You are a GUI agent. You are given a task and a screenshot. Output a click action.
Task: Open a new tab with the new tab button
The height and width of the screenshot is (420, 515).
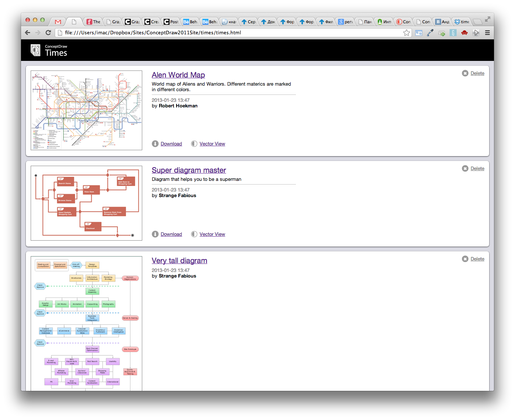point(477,22)
